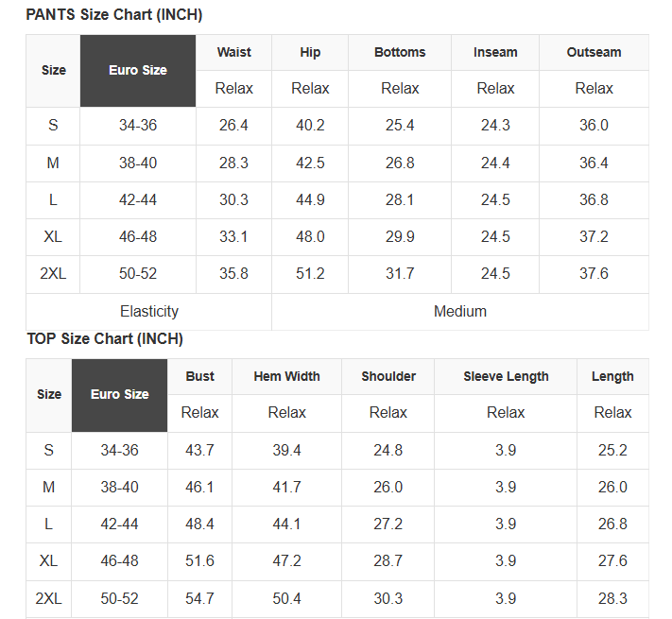Click the Bottoms column header
The width and height of the screenshot is (672, 619).
point(400,53)
